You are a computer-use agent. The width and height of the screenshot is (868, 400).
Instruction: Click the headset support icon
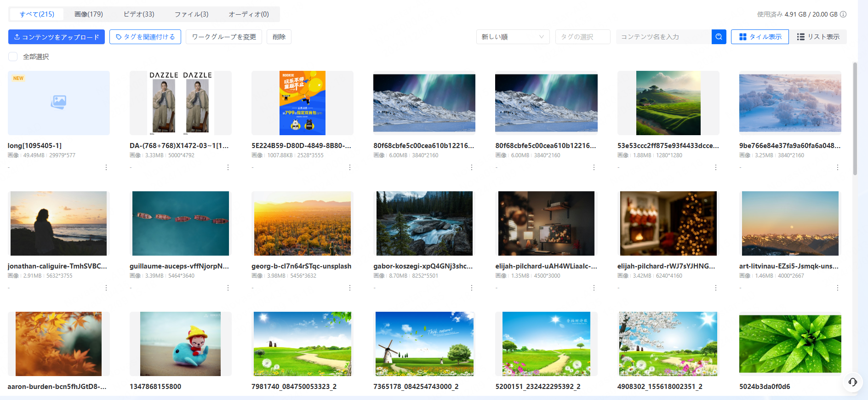852,382
